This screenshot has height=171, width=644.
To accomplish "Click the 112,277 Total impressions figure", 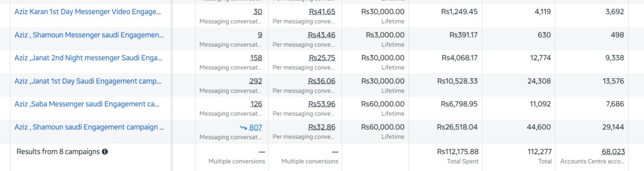I will point(539,152).
